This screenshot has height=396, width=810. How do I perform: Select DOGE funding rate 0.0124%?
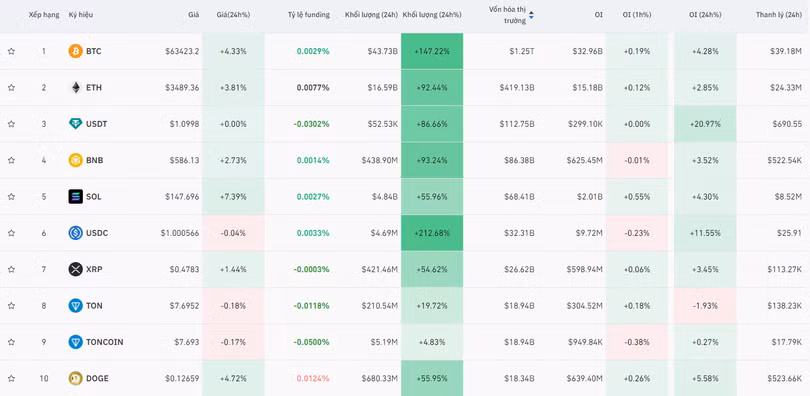[x=313, y=378]
